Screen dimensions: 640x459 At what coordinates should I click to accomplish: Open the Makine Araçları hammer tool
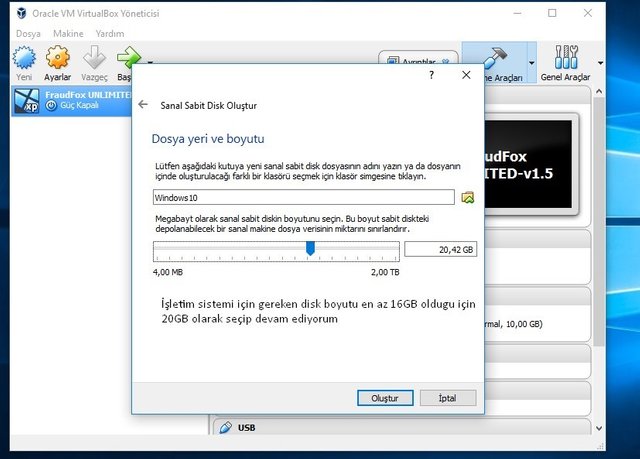coord(496,57)
